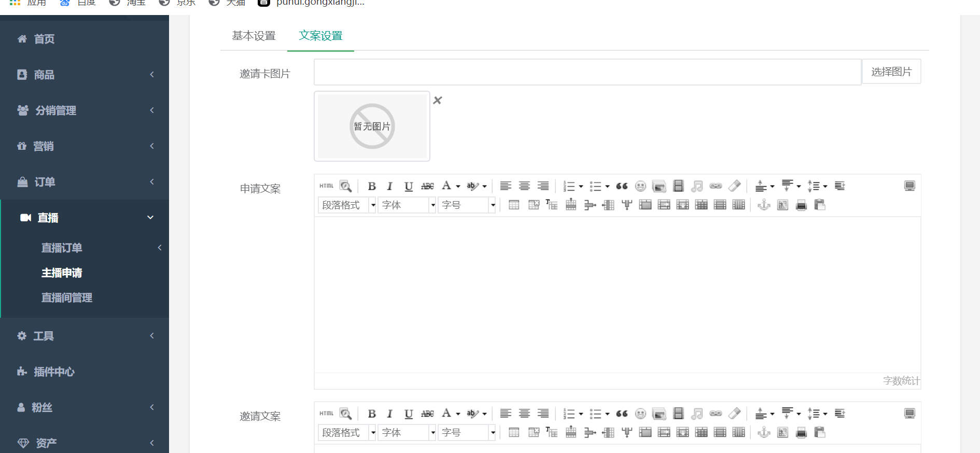
Task: Insert blockquote in 申请文案 editor
Action: tap(622, 186)
